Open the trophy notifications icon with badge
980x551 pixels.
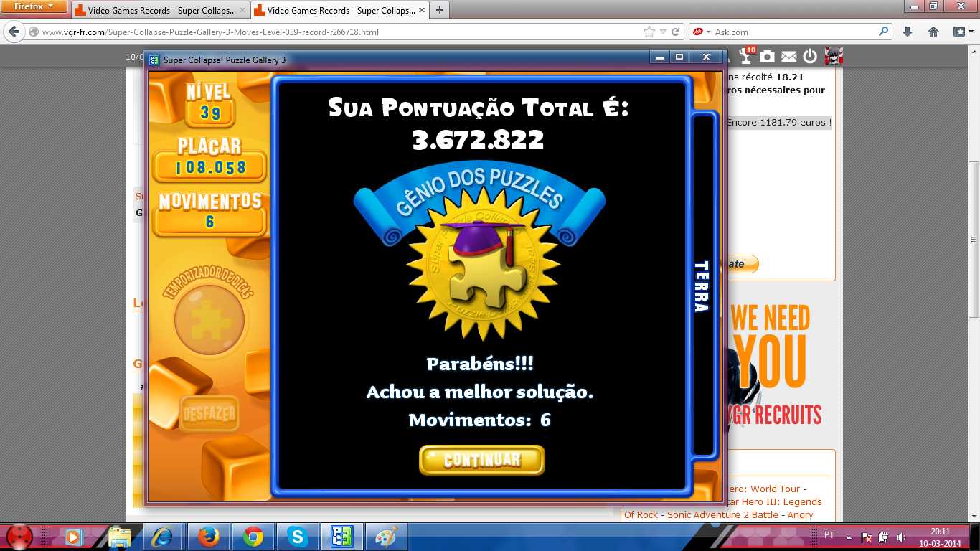747,56
